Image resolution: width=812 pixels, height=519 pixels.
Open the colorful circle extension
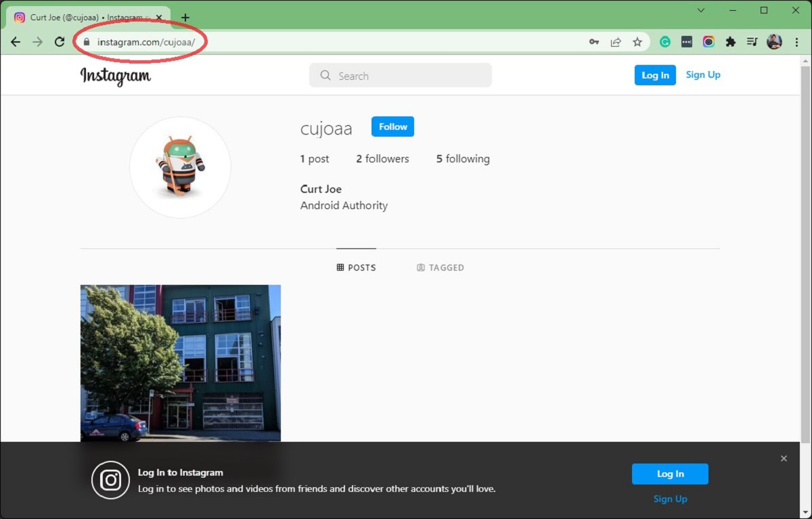click(708, 42)
